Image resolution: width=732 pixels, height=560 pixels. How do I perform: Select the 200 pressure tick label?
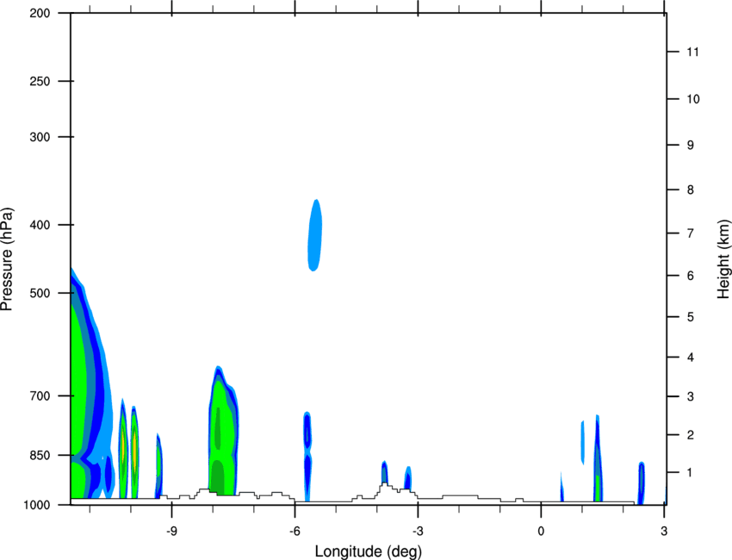pyautogui.click(x=40, y=13)
